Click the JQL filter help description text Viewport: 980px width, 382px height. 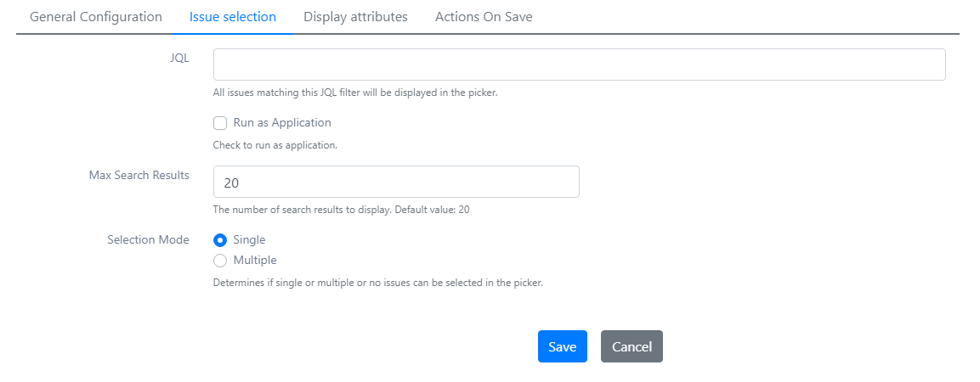coord(355,93)
